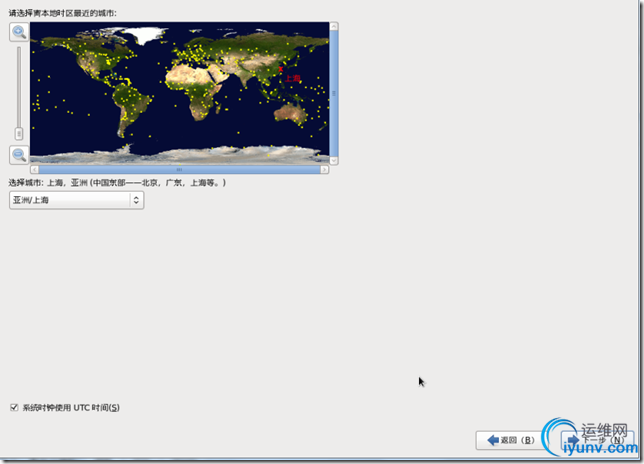Click the map's vertical scrollbar down arrow
Viewport: 644px width, 464px height.
pyautogui.click(x=334, y=161)
